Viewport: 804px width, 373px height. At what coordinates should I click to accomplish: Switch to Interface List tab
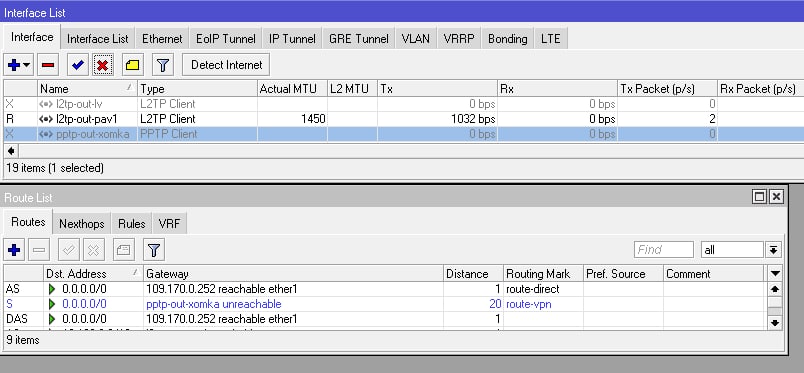(97, 39)
